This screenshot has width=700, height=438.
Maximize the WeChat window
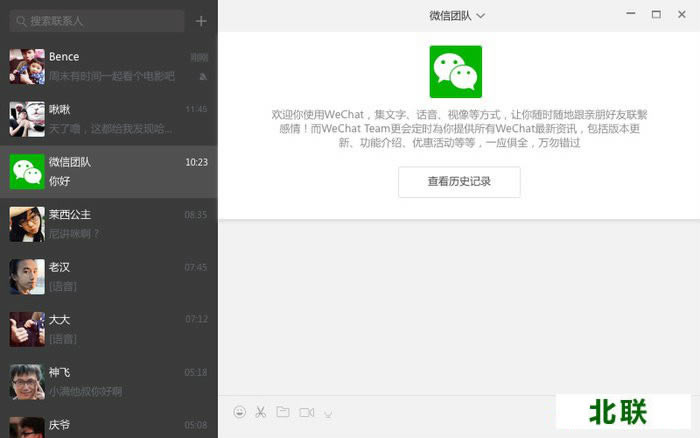tap(656, 14)
